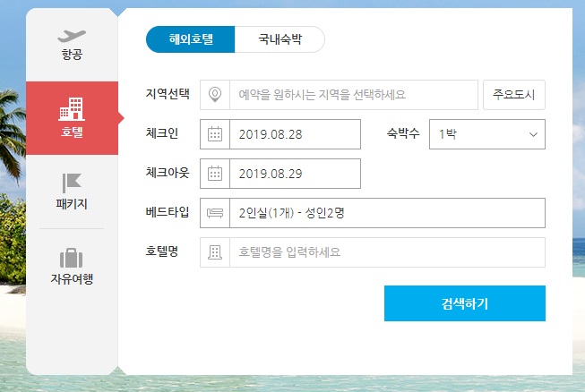
Task: Click the 지역선택 label text
Action: click(x=168, y=94)
